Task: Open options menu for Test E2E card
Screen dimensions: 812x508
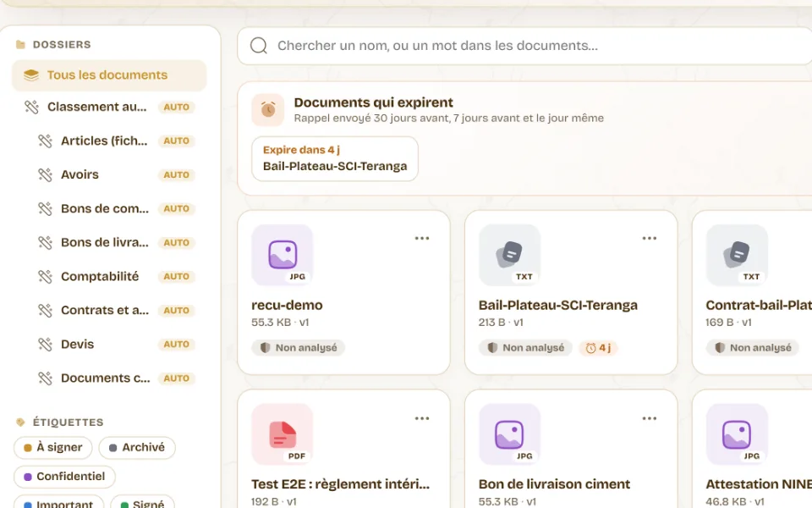Action: (x=422, y=418)
